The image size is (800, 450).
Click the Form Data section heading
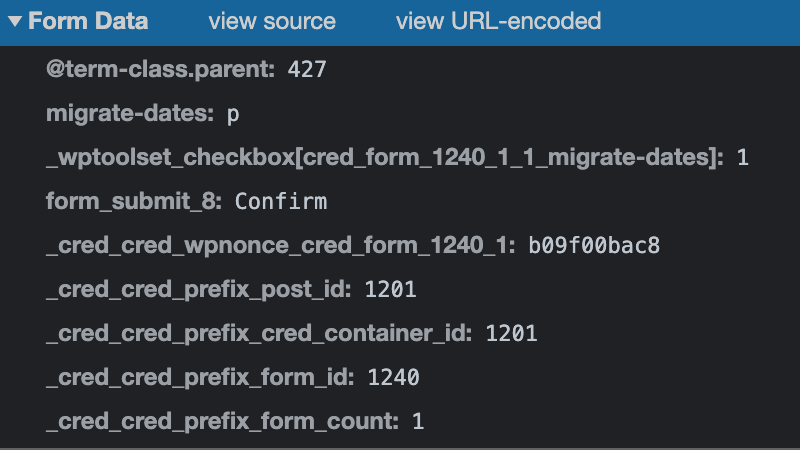tap(88, 21)
